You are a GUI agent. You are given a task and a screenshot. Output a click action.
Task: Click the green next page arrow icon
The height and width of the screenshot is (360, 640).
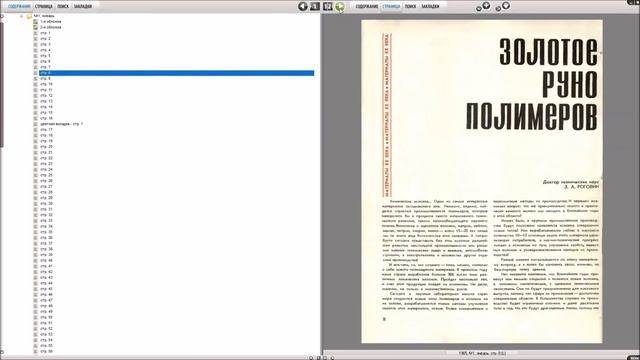pos(340,7)
